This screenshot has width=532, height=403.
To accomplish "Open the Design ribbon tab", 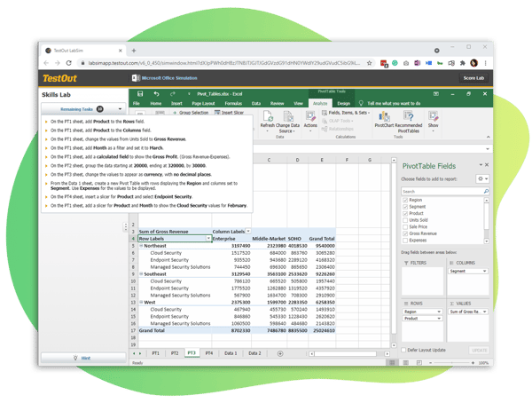I will click(x=343, y=103).
